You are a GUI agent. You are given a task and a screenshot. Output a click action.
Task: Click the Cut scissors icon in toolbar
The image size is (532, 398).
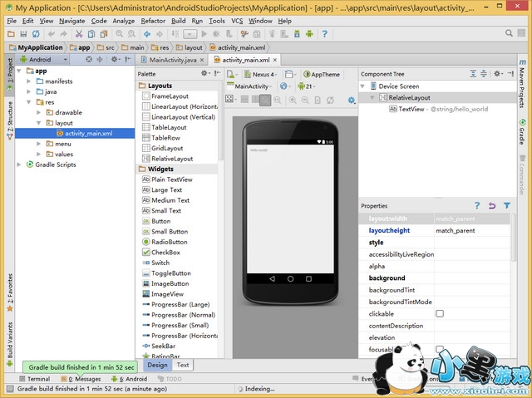[79, 34]
